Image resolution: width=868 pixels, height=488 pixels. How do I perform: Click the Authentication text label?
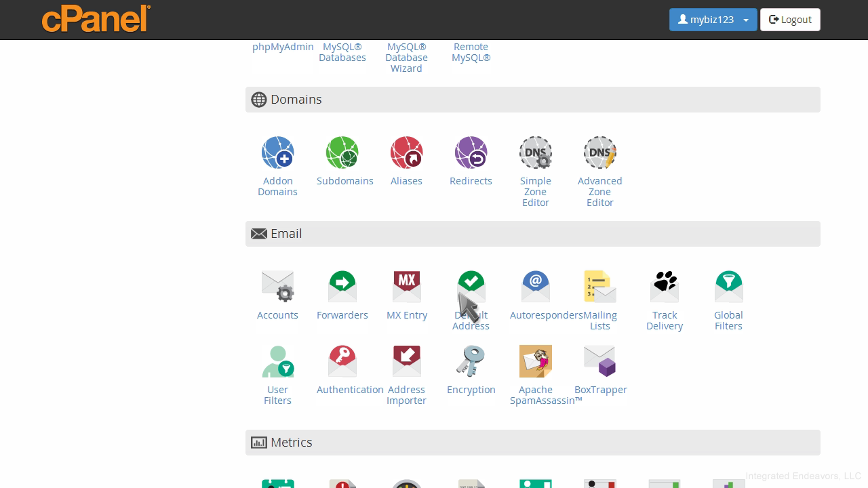[x=350, y=390]
